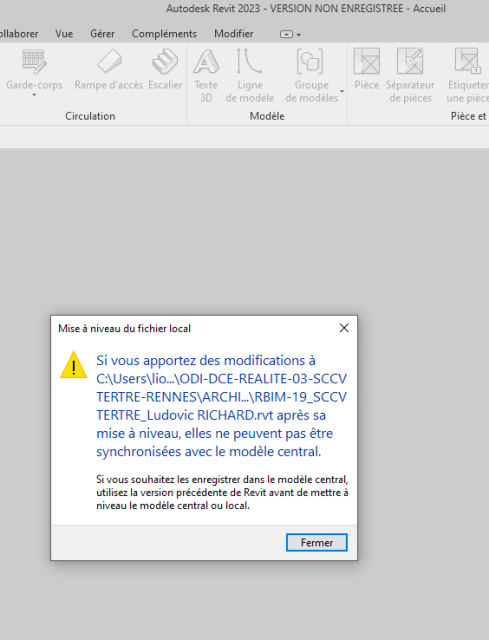Open the Compléments ribbon tab
The height and width of the screenshot is (640, 489).
pyautogui.click(x=164, y=33)
